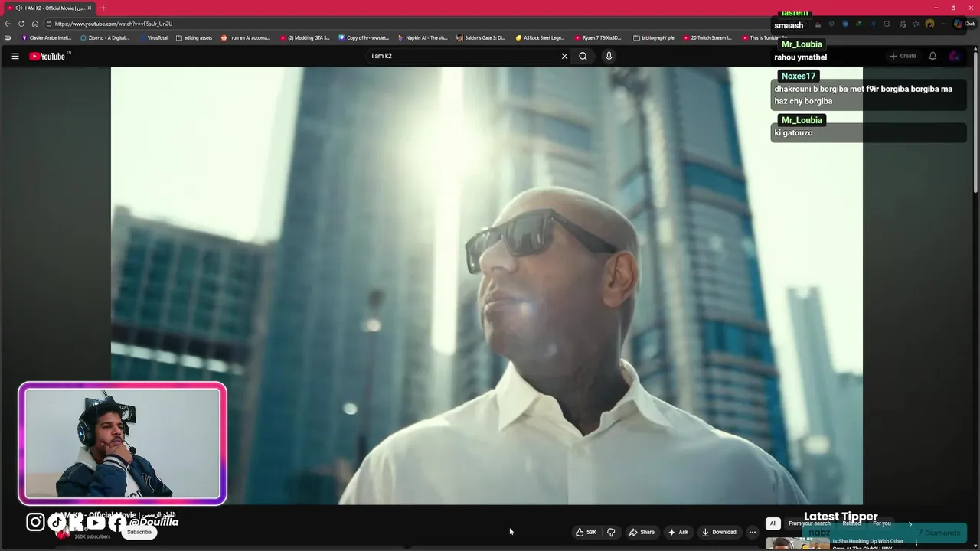Click the main video player

[x=487, y=285]
